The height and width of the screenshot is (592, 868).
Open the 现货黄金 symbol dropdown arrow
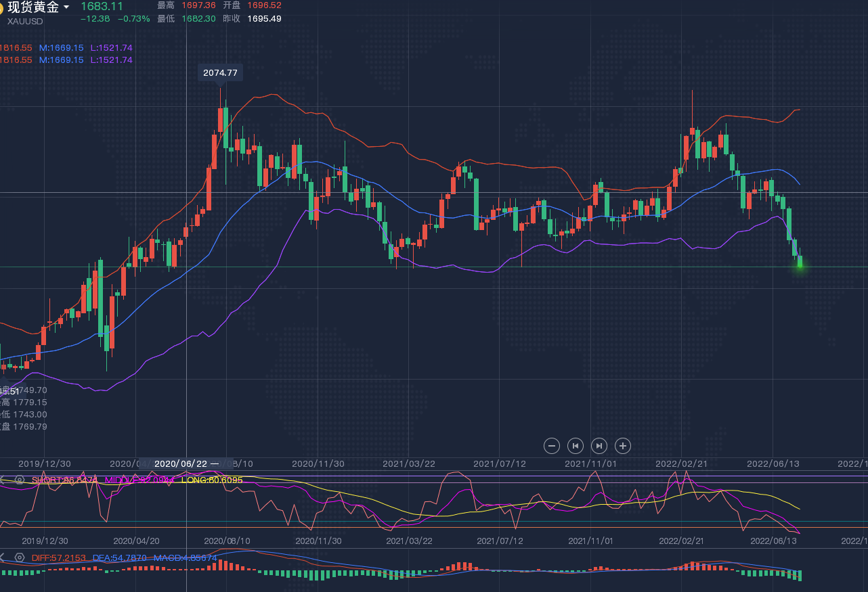coord(66,7)
